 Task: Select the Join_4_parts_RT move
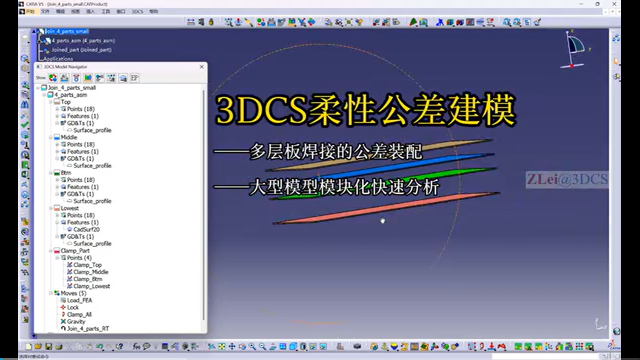click(88, 329)
